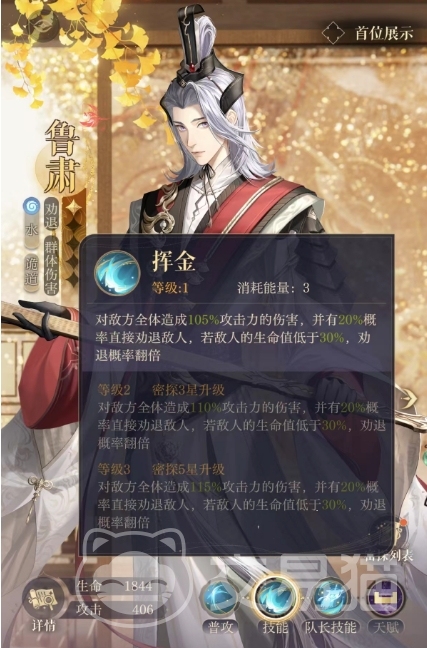
Task: Click the 水 element label
Action: (x=31, y=230)
